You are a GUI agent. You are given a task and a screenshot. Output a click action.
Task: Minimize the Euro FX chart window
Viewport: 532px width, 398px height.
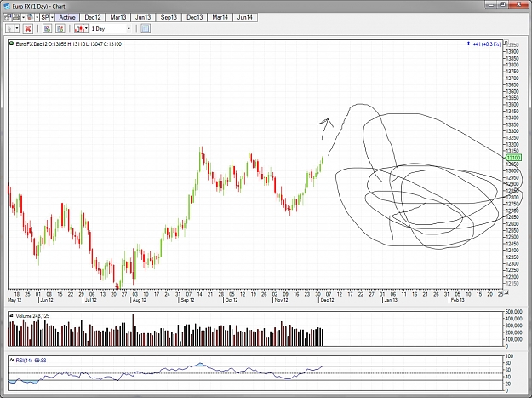490,4
